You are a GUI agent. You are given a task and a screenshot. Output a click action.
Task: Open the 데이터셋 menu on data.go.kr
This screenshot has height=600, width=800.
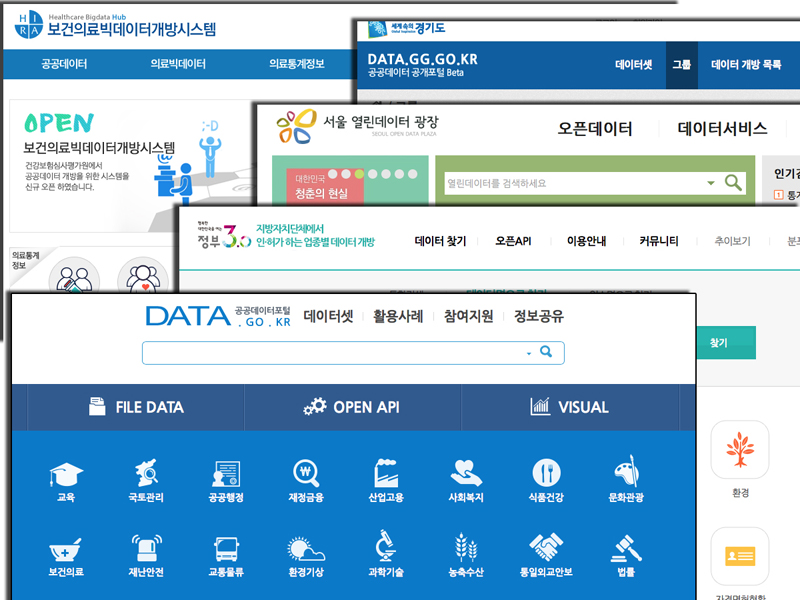(328, 316)
